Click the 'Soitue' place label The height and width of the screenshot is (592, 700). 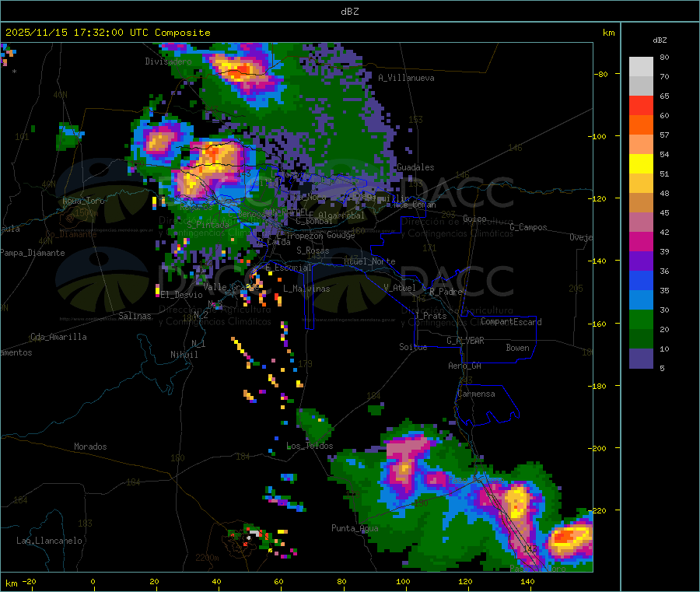pos(413,347)
